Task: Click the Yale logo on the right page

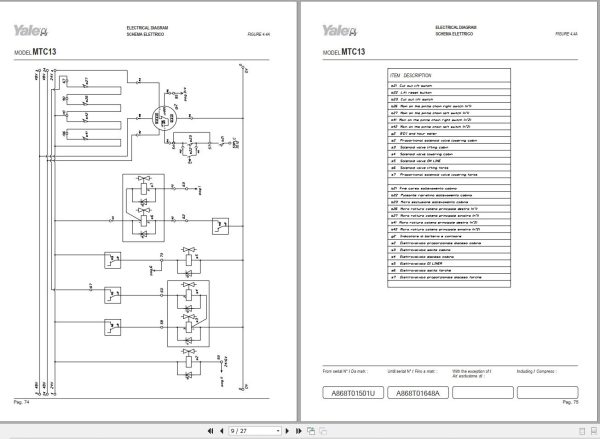Action: (x=339, y=31)
